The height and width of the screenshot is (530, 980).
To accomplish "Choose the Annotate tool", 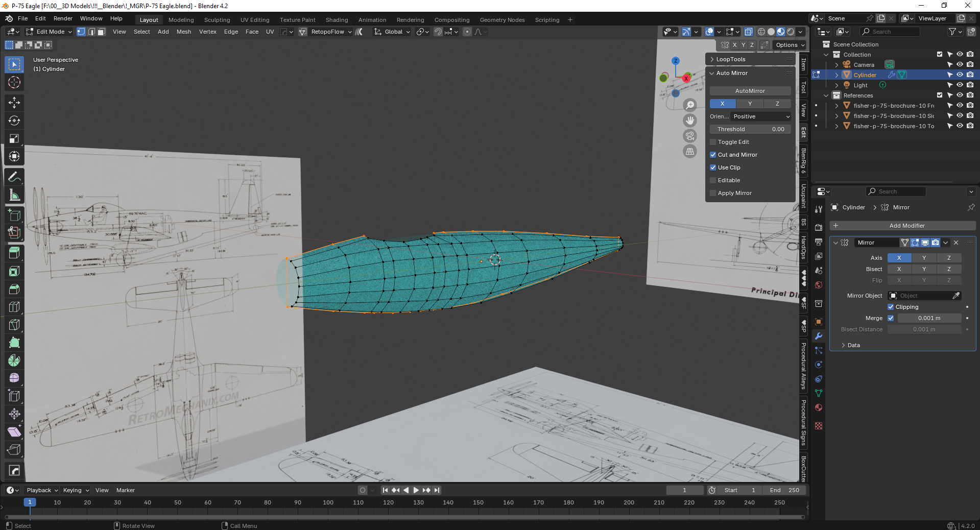I will point(14,177).
